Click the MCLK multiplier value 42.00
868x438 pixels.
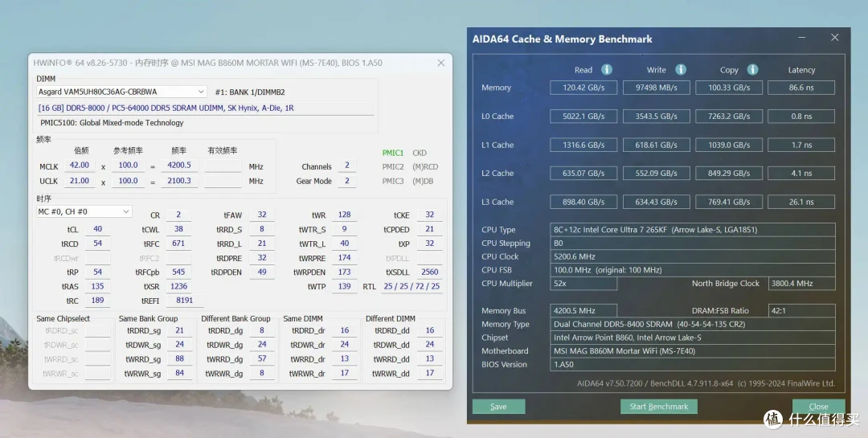tap(79, 166)
